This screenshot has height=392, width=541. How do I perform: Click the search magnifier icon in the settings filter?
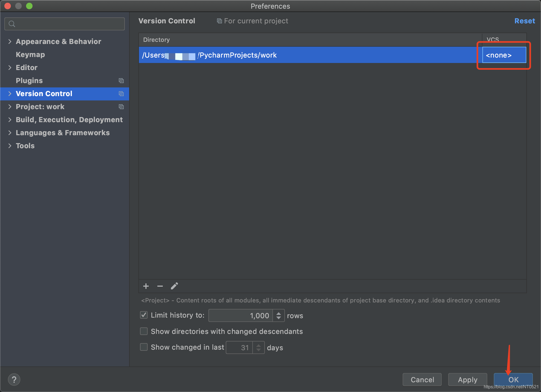coord(12,24)
